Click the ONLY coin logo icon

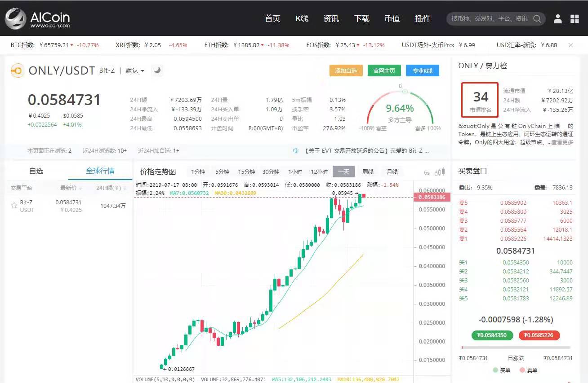[x=17, y=70]
